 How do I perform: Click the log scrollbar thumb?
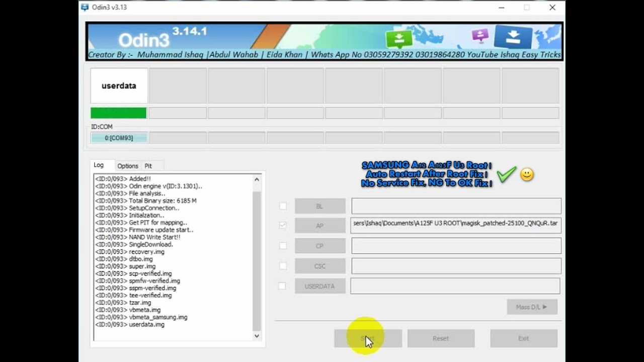point(257,261)
